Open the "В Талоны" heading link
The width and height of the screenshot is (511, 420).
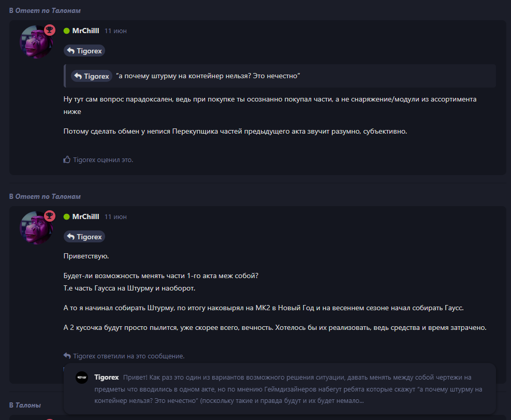(x=25, y=405)
